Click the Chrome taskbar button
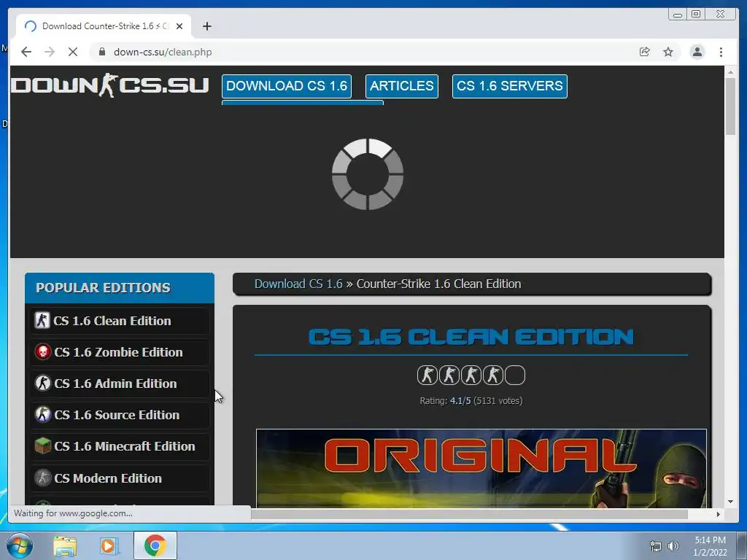Viewport: 747px width, 560px height. point(155,545)
